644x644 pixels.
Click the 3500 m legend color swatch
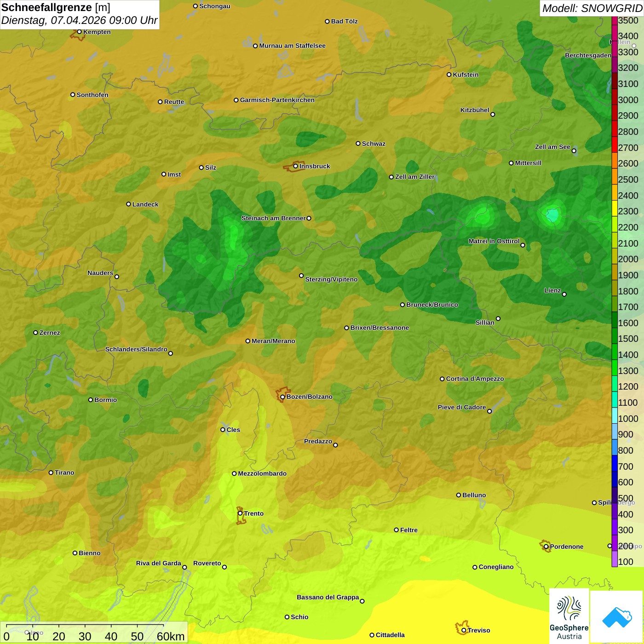615,20
